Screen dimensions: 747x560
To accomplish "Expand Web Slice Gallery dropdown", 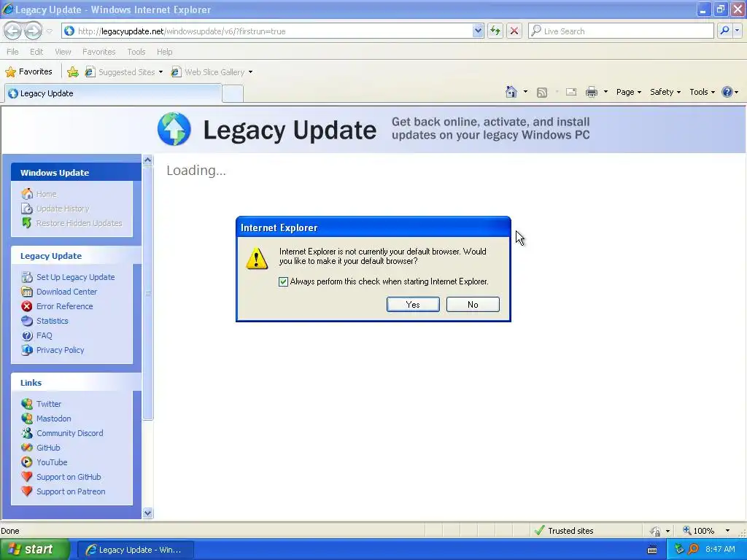I will click(x=251, y=72).
